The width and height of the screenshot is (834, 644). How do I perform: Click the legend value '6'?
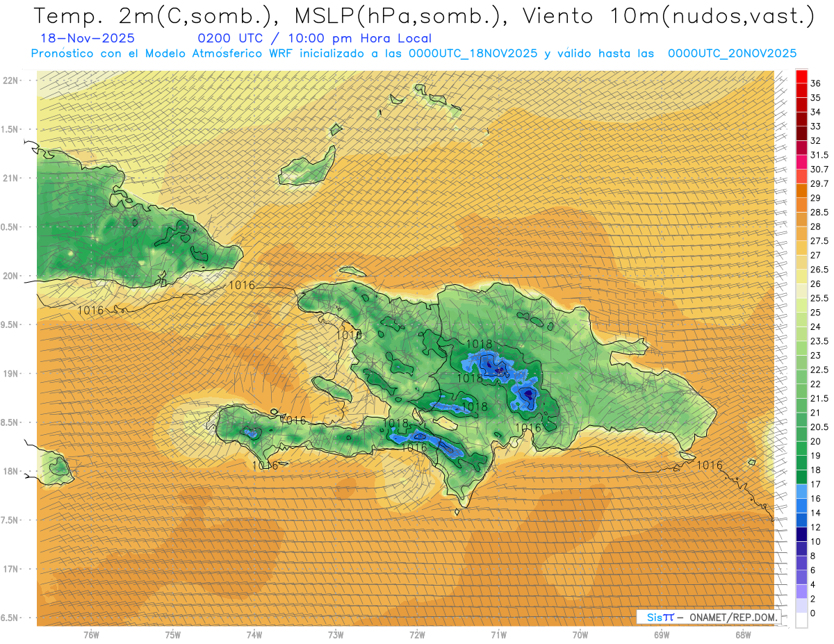tap(813, 570)
